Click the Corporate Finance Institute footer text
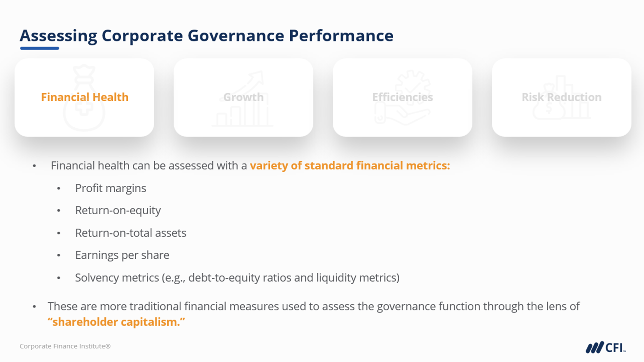 click(x=65, y=346)
